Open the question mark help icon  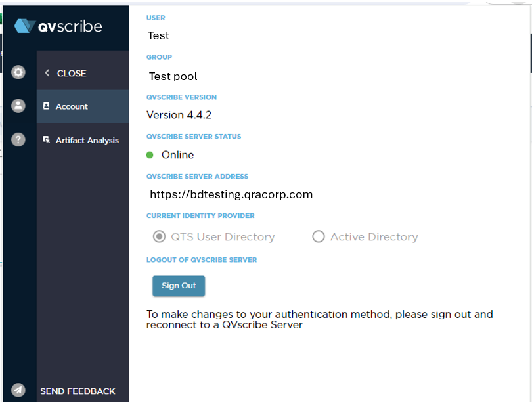pos(18,139)
